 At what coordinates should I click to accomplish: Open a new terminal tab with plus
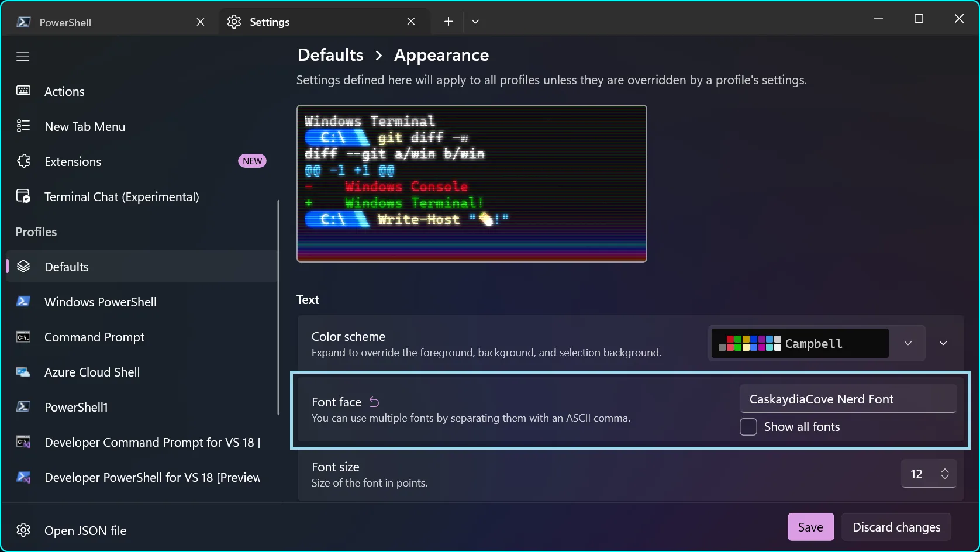[448, 21]
